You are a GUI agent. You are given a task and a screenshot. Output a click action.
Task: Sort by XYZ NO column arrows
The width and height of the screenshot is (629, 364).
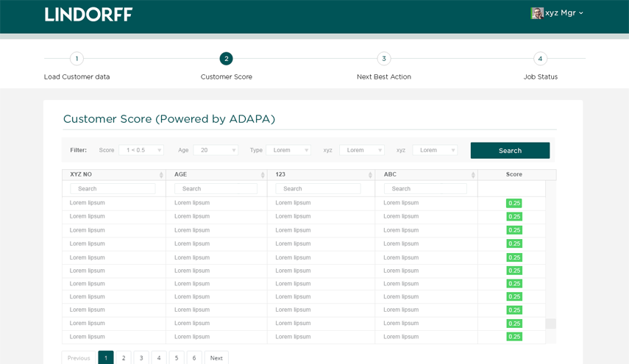[x=161, y=175]
